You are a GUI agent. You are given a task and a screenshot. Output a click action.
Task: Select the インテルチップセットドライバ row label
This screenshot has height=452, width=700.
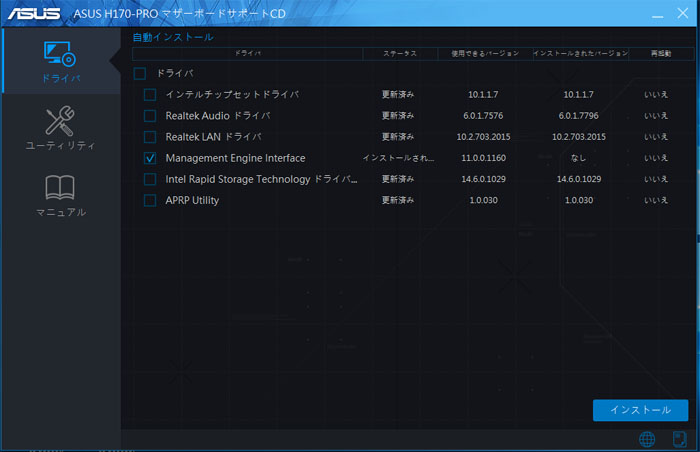pos(232,95)
